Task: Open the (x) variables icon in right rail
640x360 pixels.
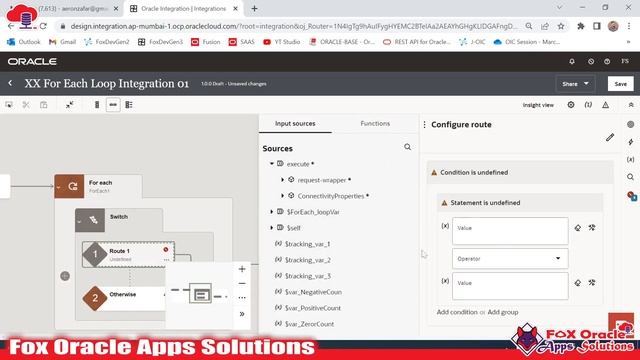Action: pos(631,160)
